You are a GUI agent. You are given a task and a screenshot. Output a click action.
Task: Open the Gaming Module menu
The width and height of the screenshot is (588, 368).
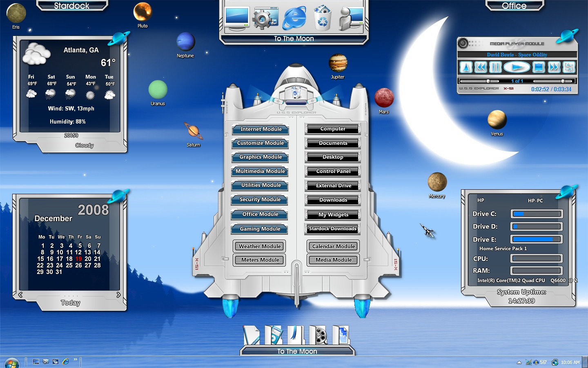tap(260, 229)
